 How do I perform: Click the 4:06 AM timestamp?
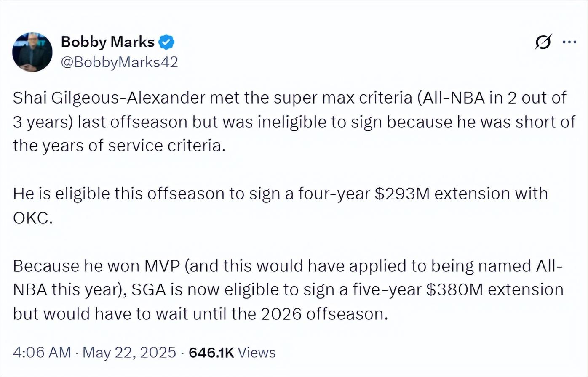42,352
